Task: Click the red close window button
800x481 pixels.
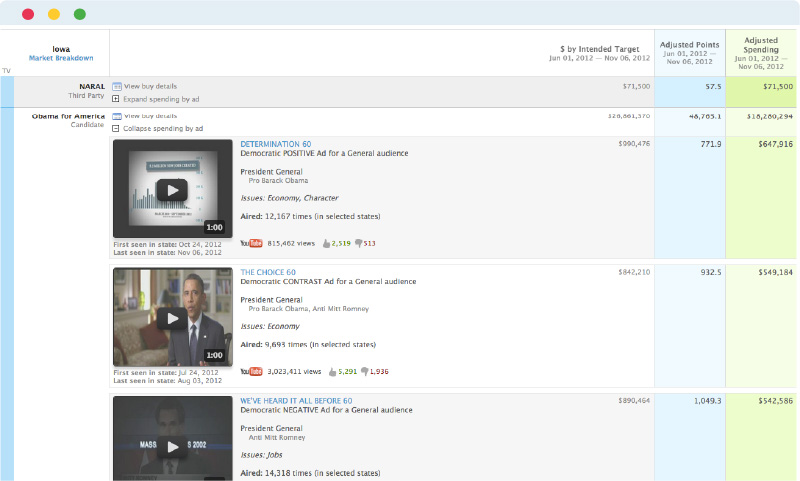Action: tap(28, 14)
